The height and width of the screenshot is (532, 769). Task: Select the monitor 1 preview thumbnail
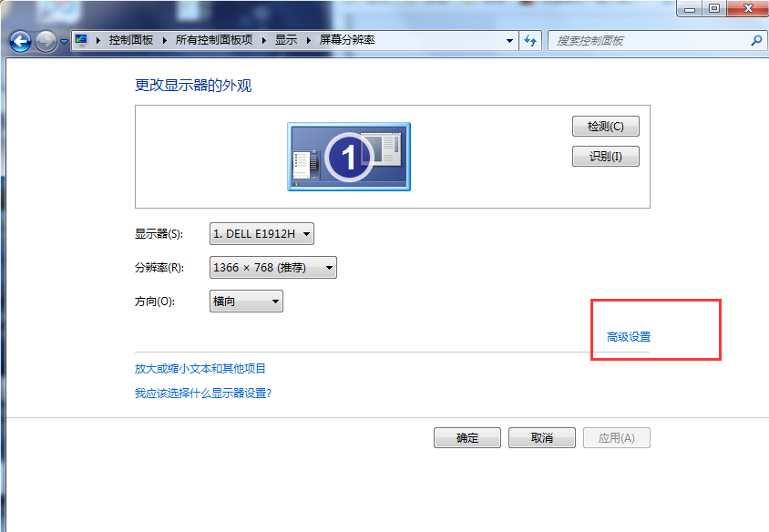tap(349, 157)
